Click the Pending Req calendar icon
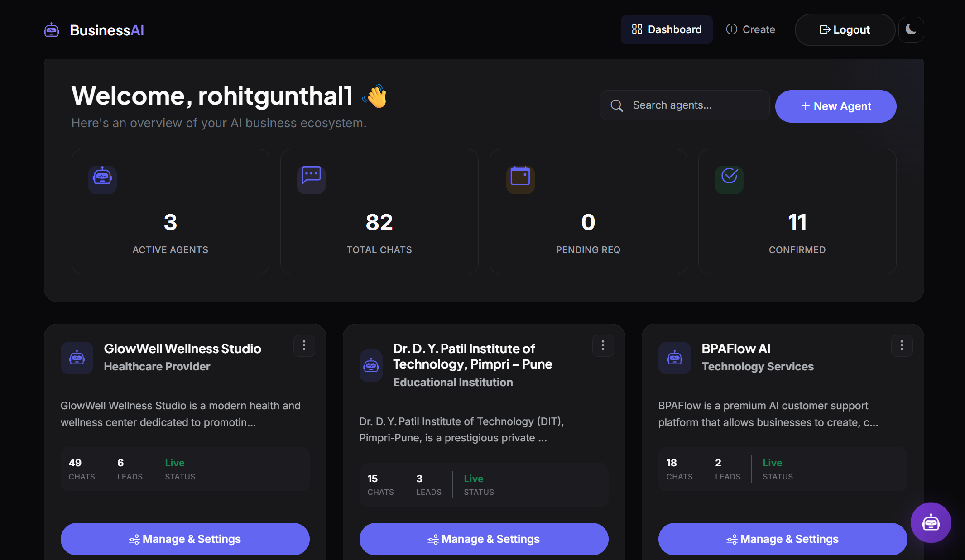The image size is (965, 560). 520,178
